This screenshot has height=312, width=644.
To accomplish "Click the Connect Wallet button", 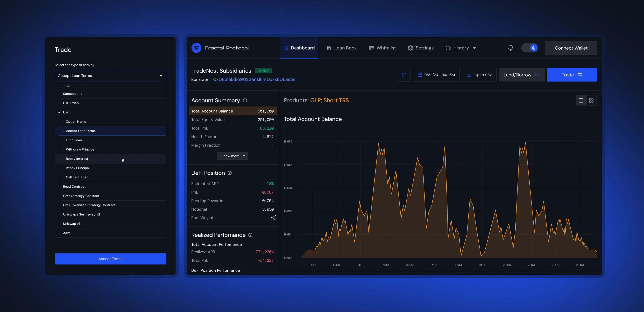I will (571, 48).
